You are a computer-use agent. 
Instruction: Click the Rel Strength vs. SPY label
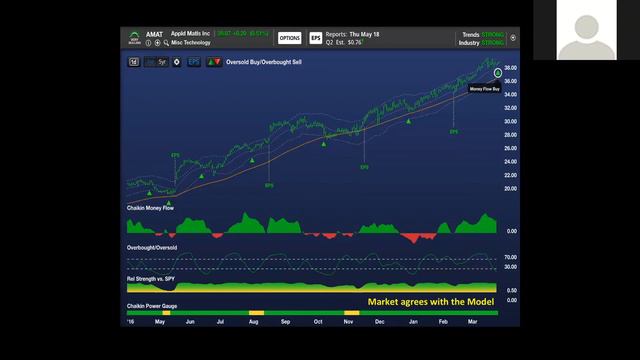pyautogui.click(x=151, y=279)
